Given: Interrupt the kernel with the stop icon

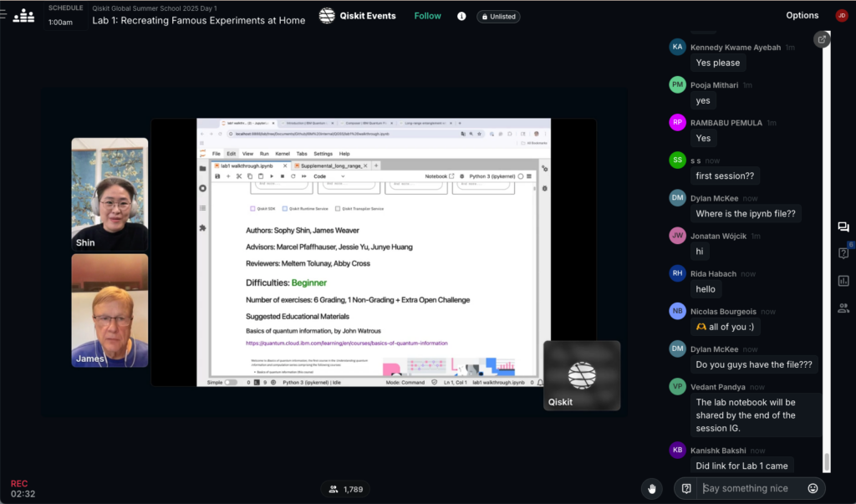Looking at the screenshot, I should pos(283,176).
